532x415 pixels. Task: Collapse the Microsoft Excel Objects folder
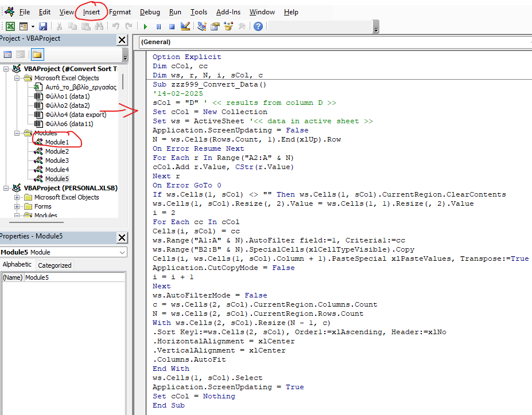coord(17,78)
